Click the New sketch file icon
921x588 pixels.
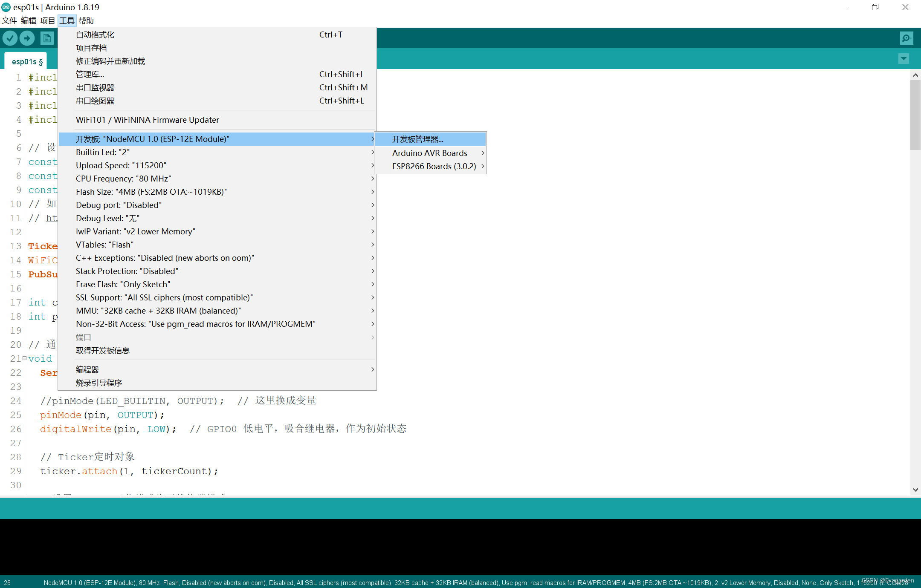[x=47, y=38]
